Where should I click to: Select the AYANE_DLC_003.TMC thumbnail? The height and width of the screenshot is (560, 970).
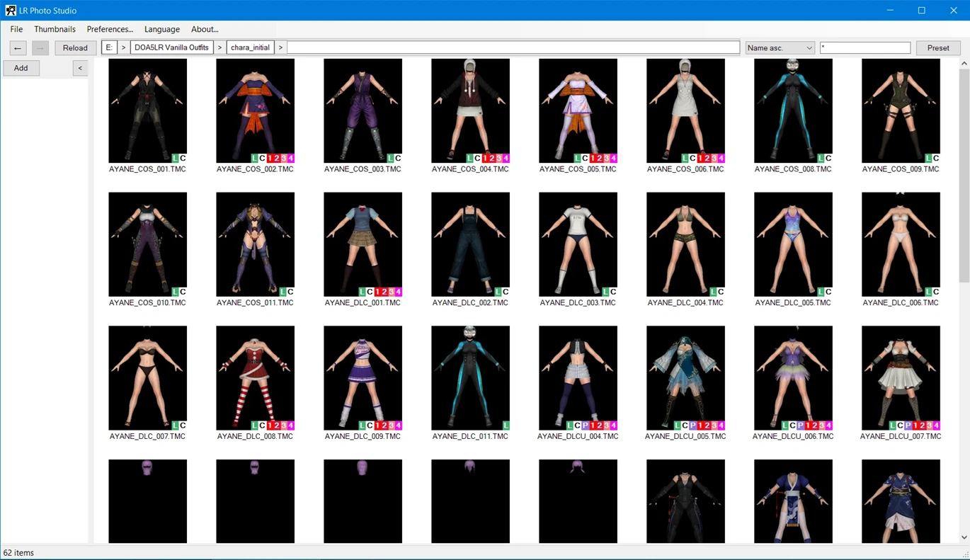pyautogui.click(x=578, y=244)
